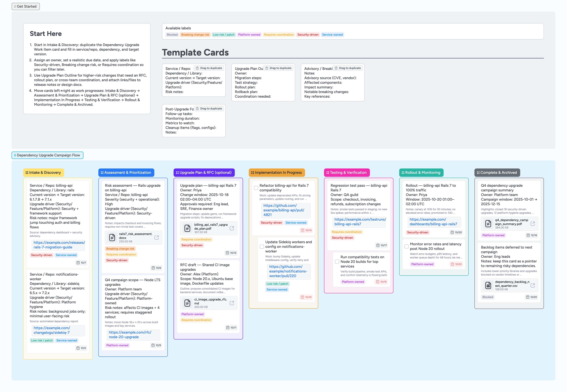Open q4_dependency_campaign_summary.pdf using its external-link icon
The width and height of the screenshot is (567, 392).
coord(533,223)
